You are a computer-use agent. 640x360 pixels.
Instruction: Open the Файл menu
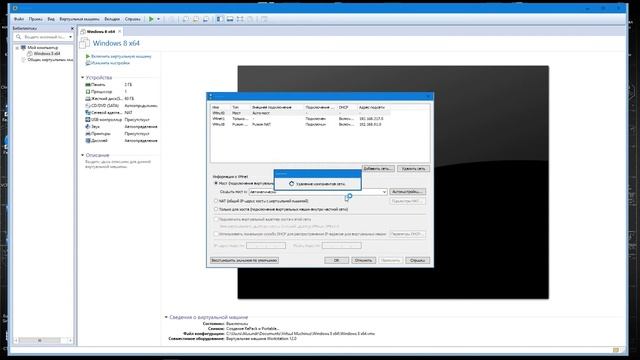19,19
